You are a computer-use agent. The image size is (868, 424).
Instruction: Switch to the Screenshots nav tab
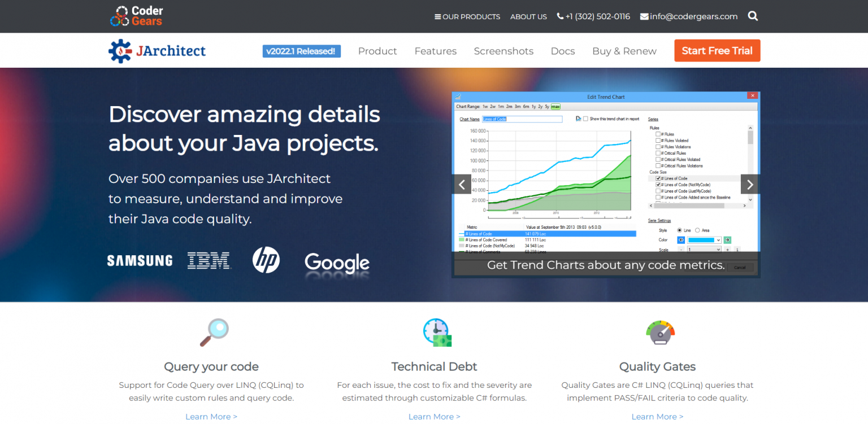tap(504, 51)
